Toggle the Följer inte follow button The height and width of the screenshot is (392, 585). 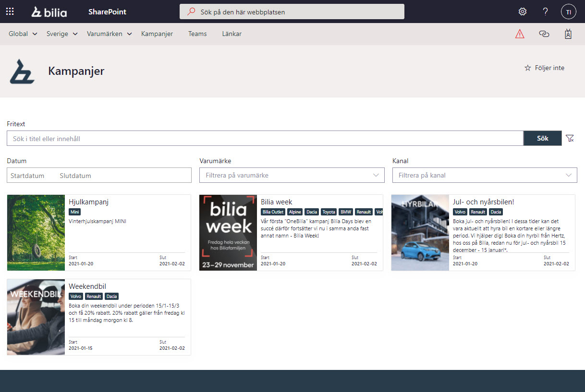click(545, 68)
